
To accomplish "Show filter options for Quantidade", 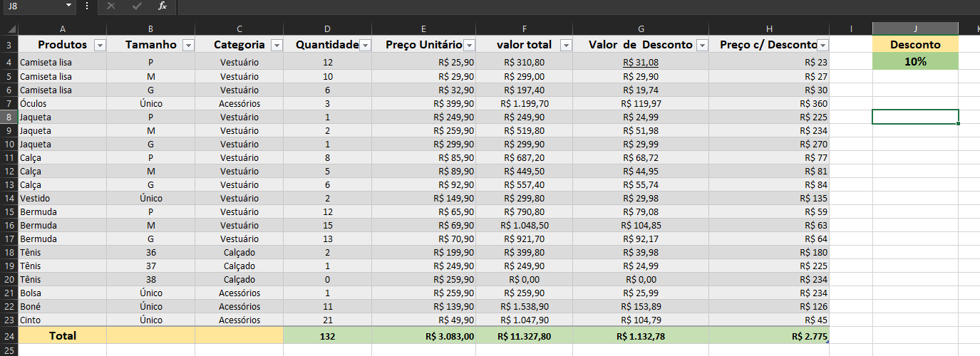I will coord(365,45).
